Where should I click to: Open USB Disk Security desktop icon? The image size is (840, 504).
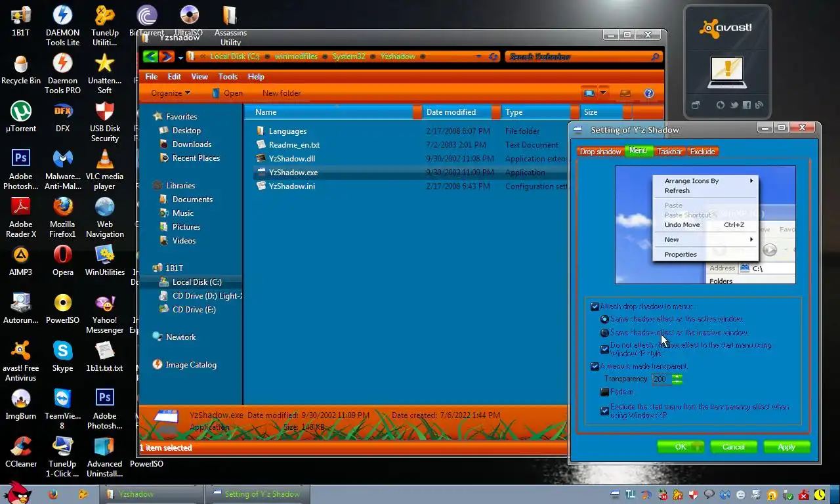[105, 122]
